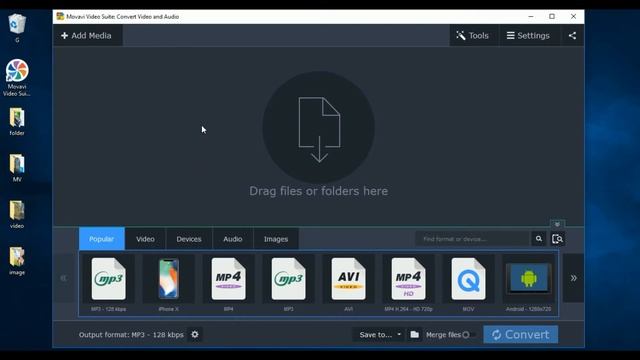Click the file drop zone circle
This screenshot has height=360, width=640.
319,127
